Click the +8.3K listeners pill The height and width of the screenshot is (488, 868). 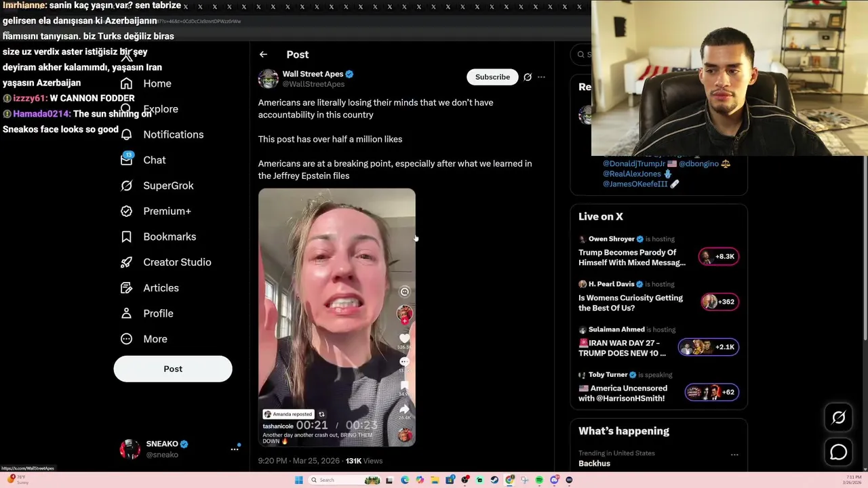point(719,256)
